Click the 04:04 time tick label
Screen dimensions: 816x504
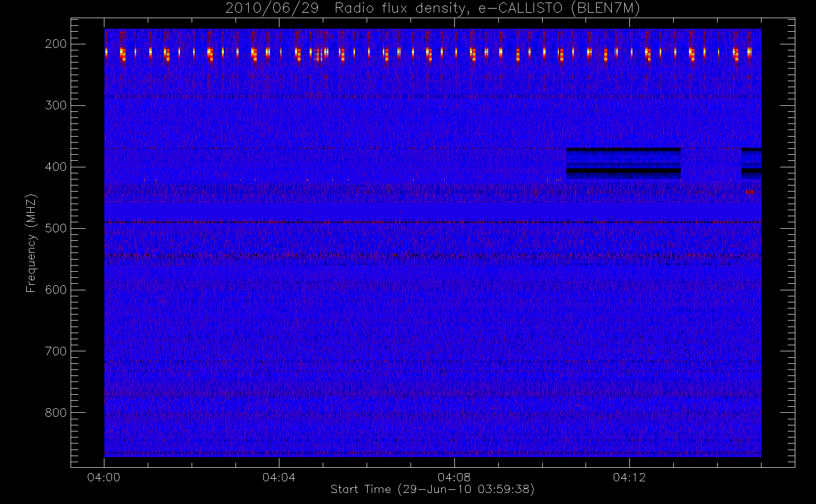[x=279, y=477]
